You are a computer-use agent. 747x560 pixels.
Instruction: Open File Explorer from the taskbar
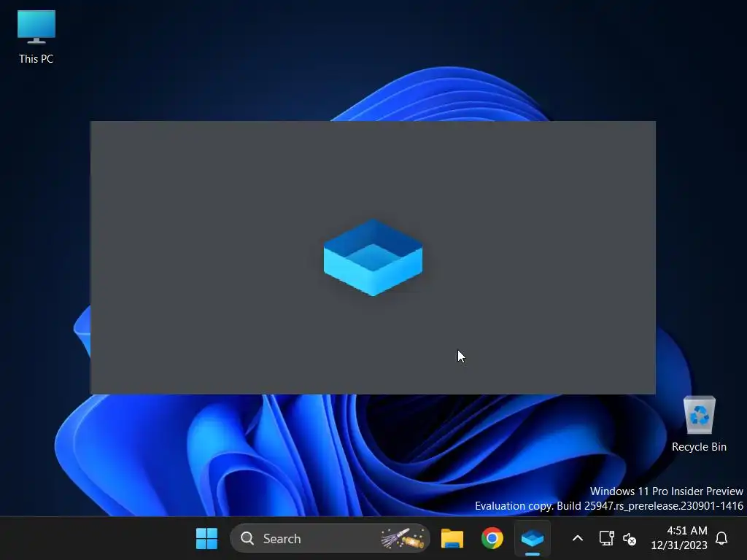[x=452, y=539]
